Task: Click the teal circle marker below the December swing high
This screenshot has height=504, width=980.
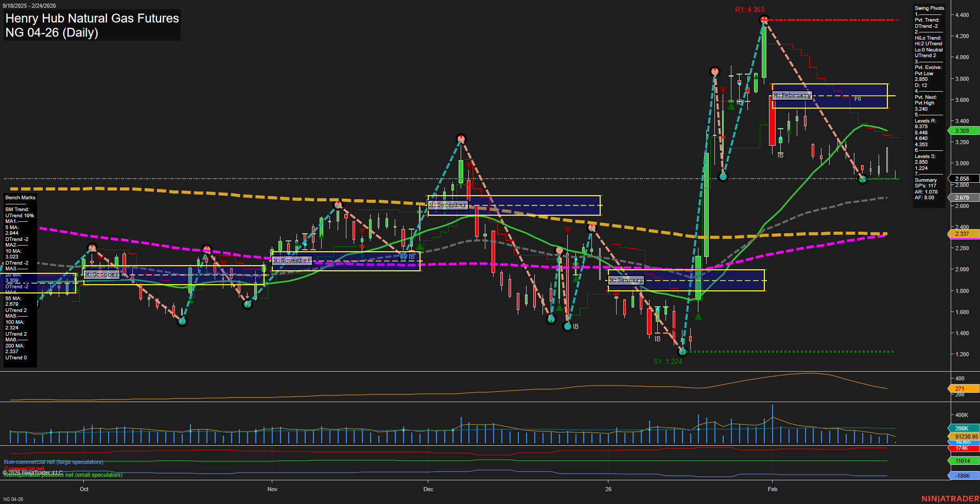Action: (551, 319)
